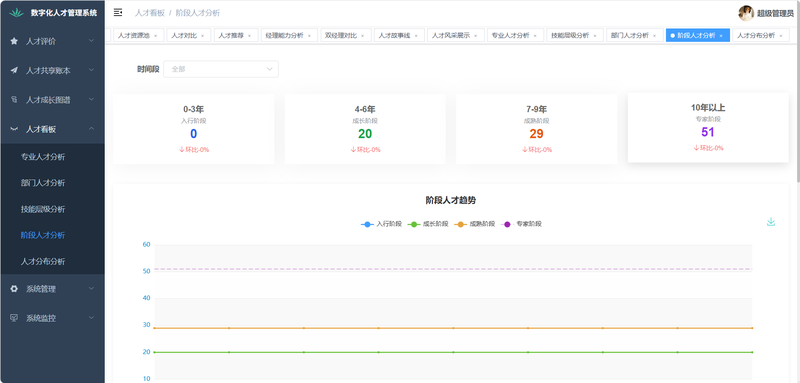The width and height of the screenshot is (800, 383).
Task: Toggle the 成长阶段 legend series
Action: (428, 224)
